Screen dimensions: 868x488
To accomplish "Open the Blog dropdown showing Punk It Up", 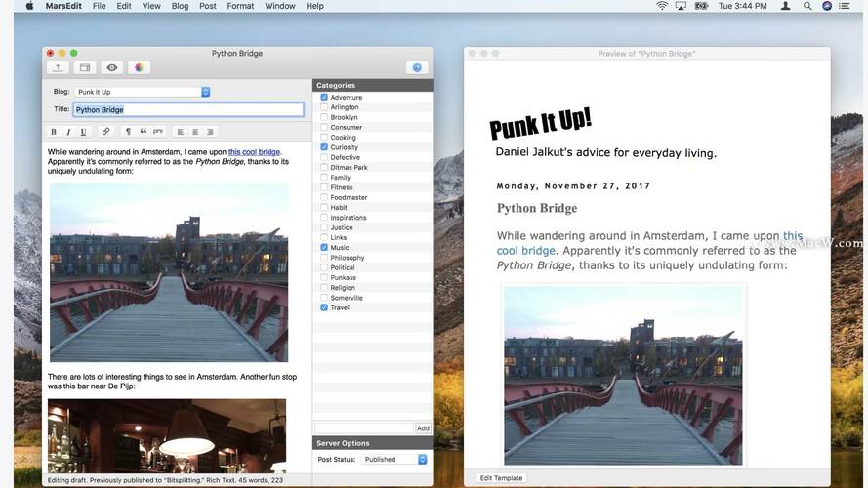I will pyautogui.click(x=143, y=92).
